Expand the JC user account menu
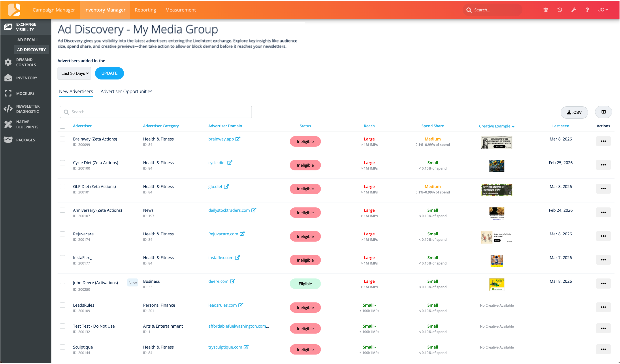This screenshot has width=620, height=364. 603,10
